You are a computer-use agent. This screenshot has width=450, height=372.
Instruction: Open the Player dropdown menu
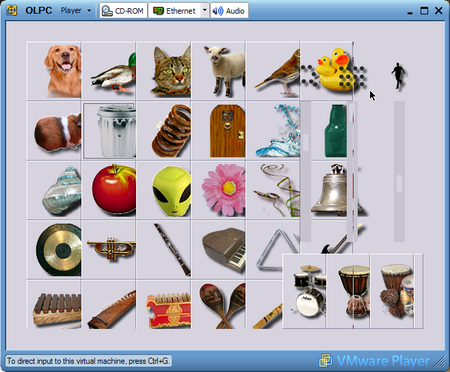(x=76, y=11)
